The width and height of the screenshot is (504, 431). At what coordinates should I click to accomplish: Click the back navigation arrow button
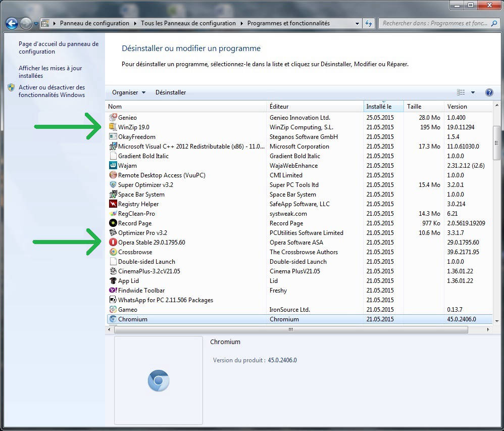point(12,23)
